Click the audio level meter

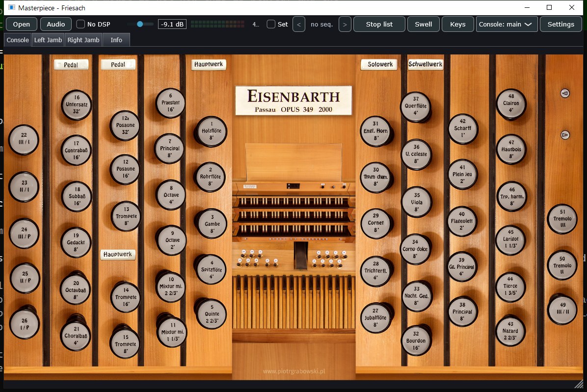pos(217,24)
